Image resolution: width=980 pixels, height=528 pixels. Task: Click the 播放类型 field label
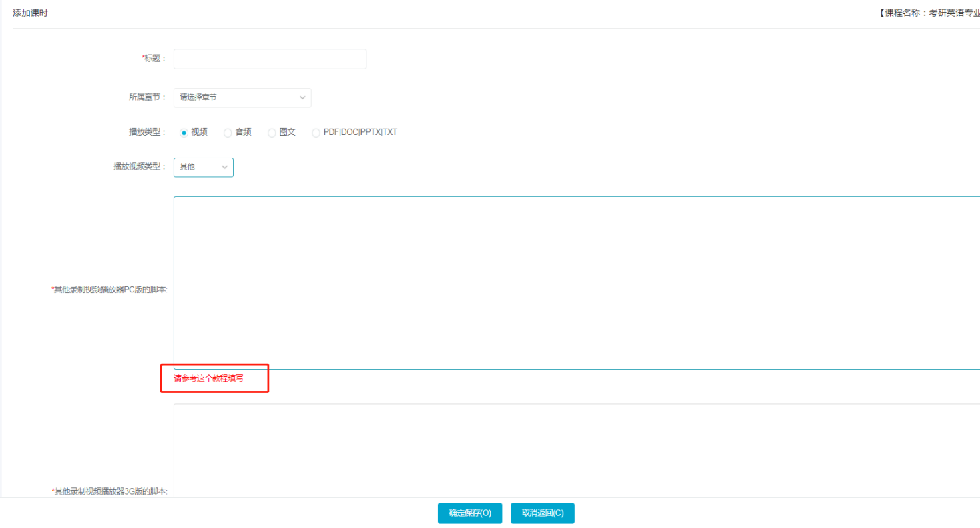147,132
